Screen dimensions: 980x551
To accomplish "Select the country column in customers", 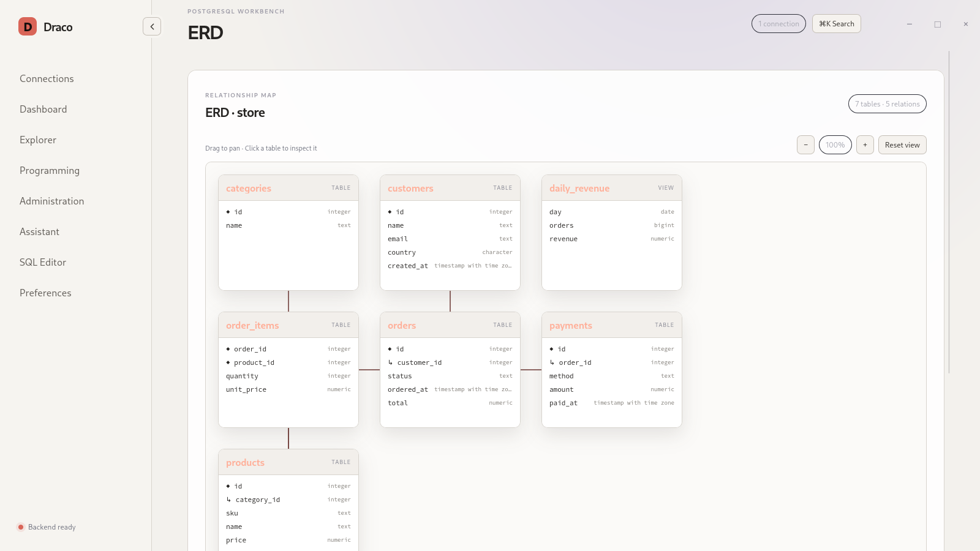I will click(x=450, y=252).
